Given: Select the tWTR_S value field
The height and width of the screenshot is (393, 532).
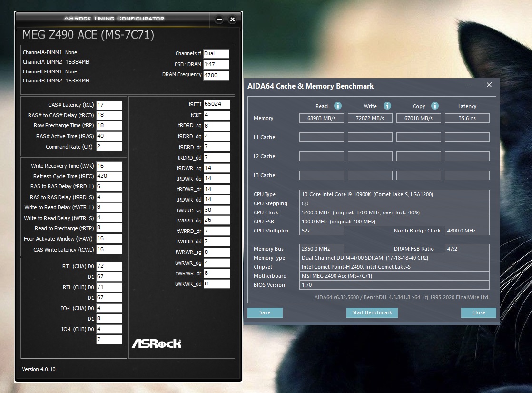Looking at the screenshot, I should pos(109,218).
